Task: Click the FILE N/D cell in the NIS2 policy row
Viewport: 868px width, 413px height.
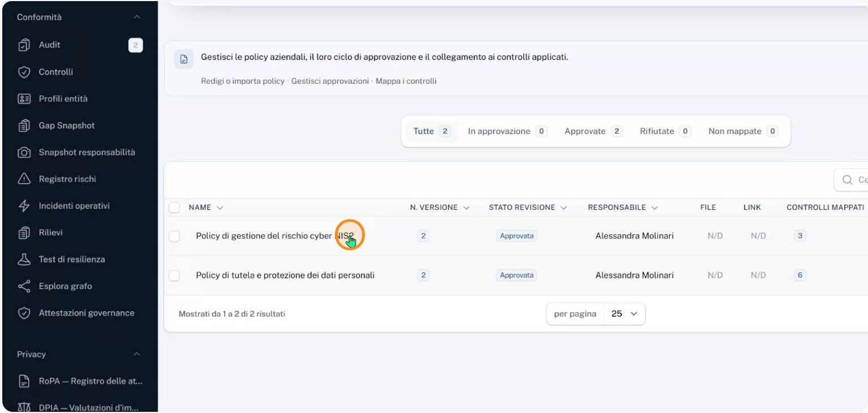Action: pyautogui.click(x=715, y=236)
